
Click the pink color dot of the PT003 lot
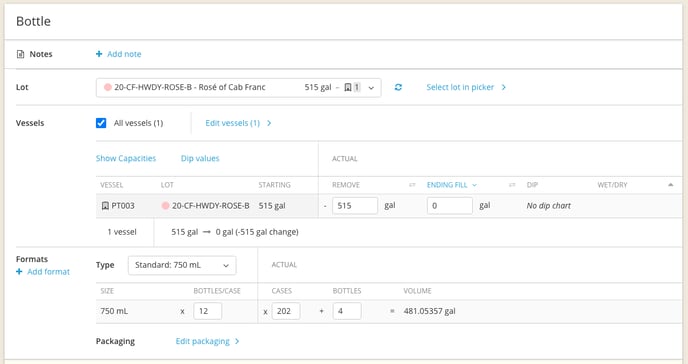coord(165,206)
